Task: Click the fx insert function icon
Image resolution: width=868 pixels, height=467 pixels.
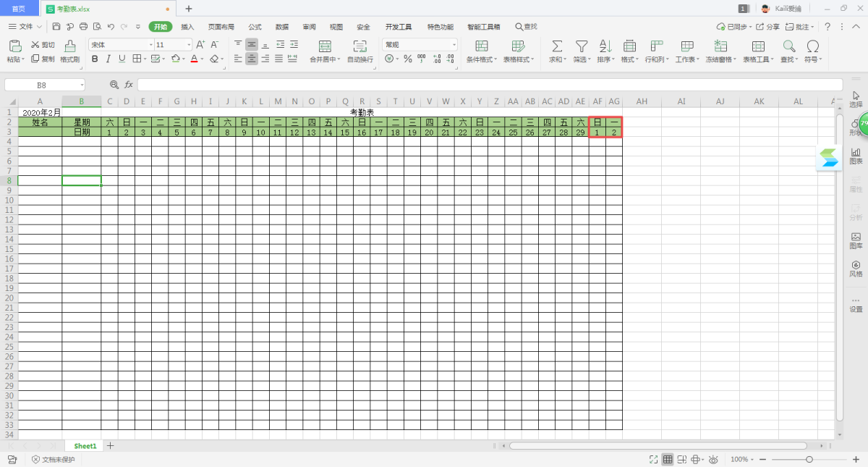Action: (x=129, y=85)
